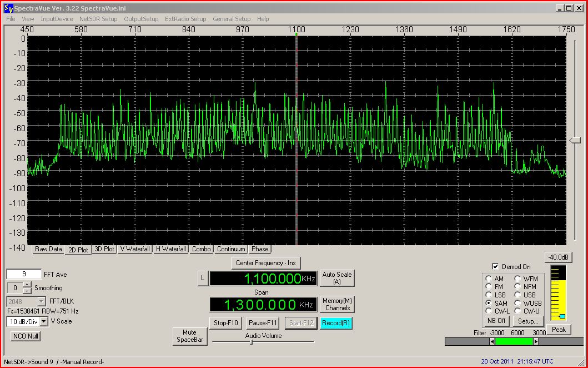The image size is (588, 368).
Task: Click the SpectraVue title bar app icon
Action: click(x=8, y=8)
